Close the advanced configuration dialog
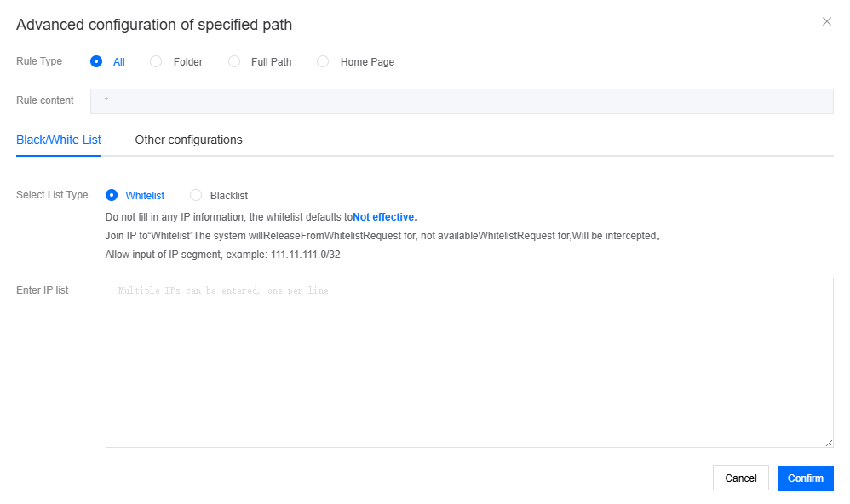 827,21
